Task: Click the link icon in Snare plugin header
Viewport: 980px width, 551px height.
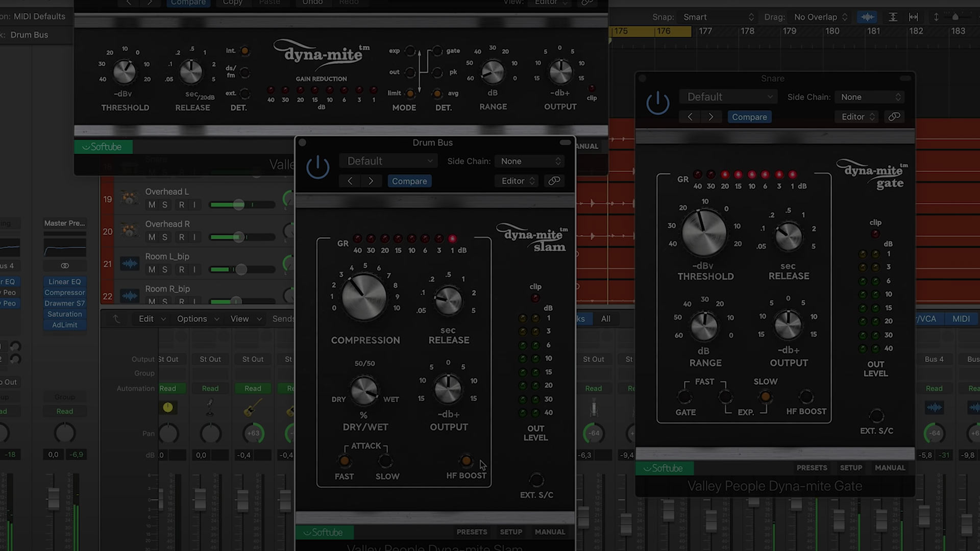Action: pyautogui.click(x=894, y=117)
